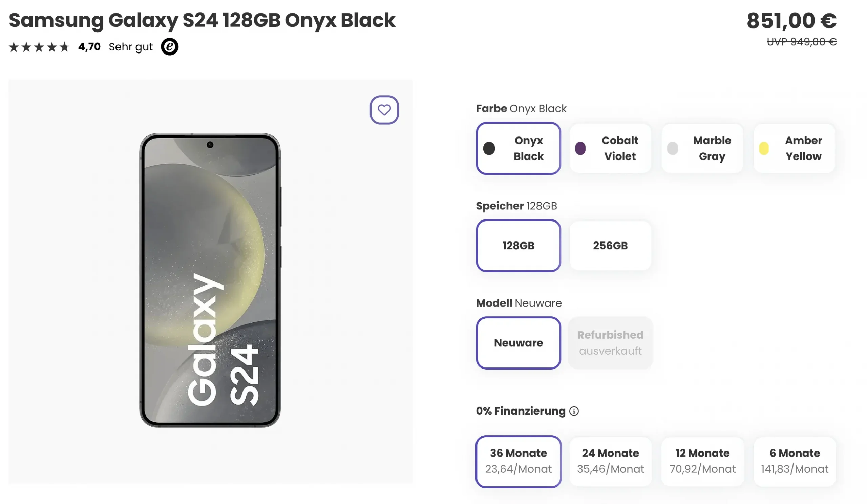The height and width of the screenshot is (504, 867).
Task: Click the first rating star
Action: point(15,46)
